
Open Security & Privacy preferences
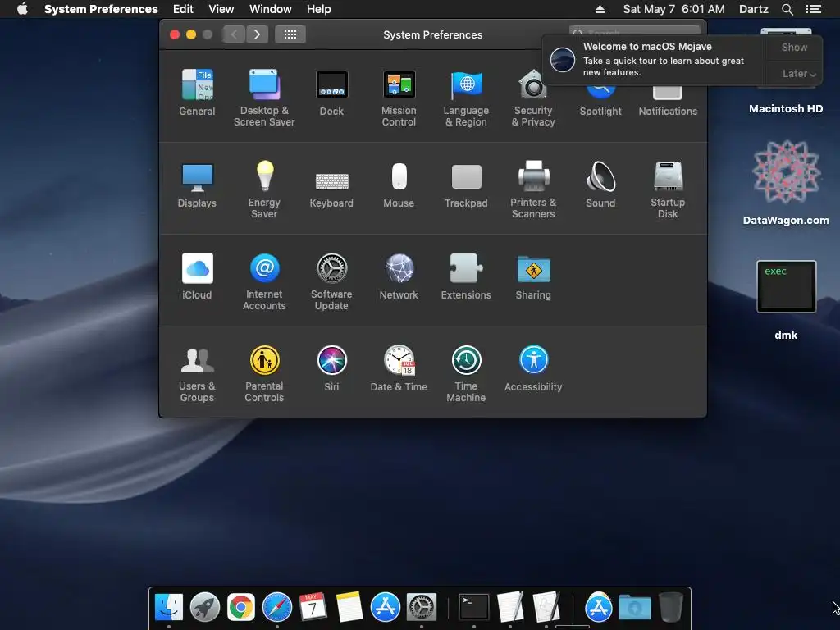pyautogui.click(x=533, y=98)
